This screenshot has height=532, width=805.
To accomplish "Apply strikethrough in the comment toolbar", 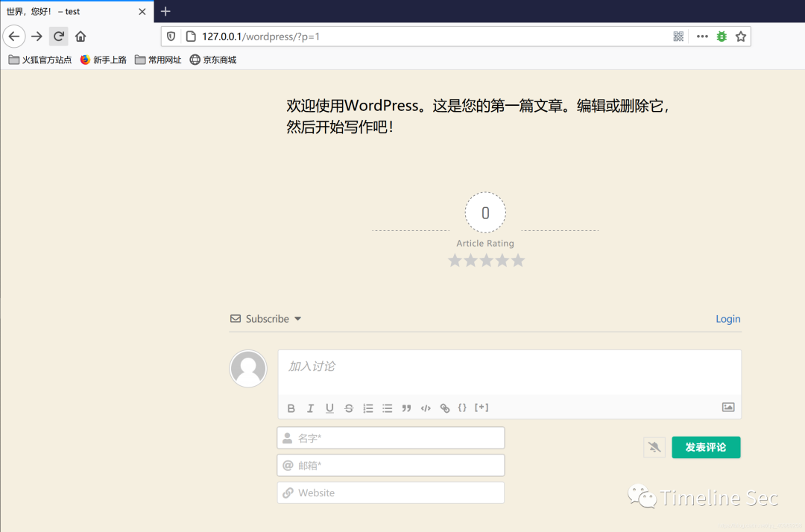I will pyautogui.click(x=349, y=408).
